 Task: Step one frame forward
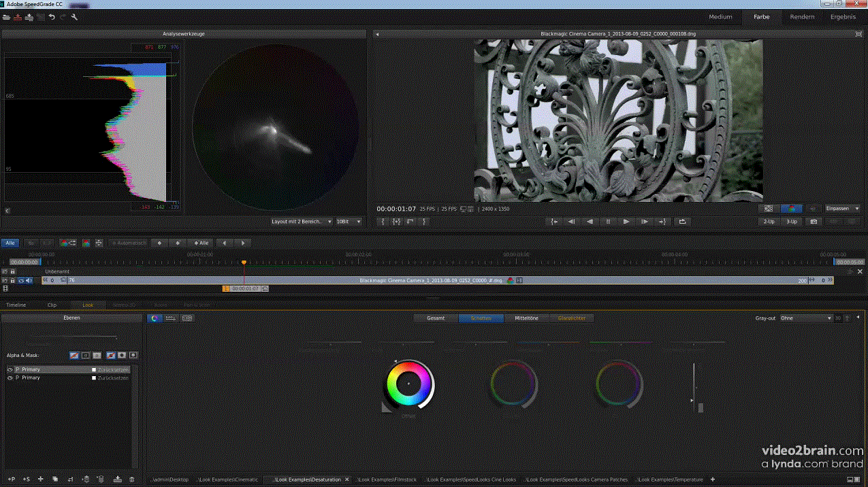(x=644, y=222)
